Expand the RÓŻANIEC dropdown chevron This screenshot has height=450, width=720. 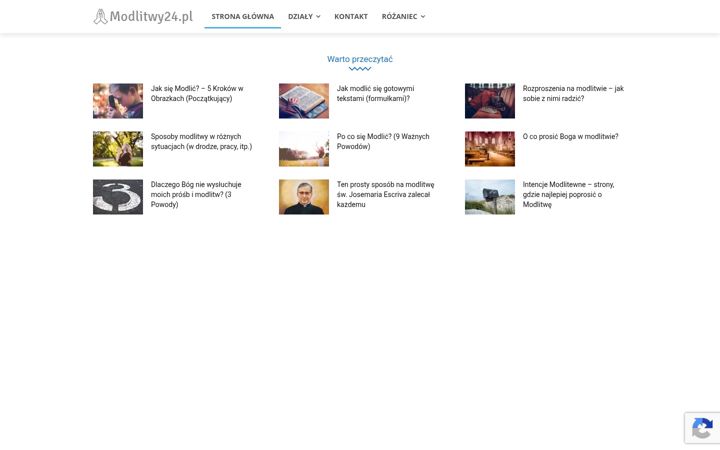pyautogui.click(x=423, y=17)
